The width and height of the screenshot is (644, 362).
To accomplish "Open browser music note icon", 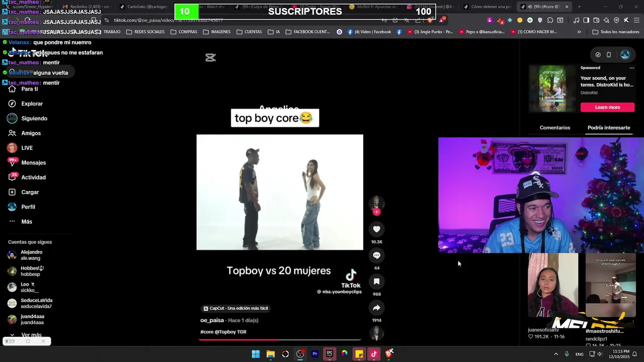I will point(576,20).
